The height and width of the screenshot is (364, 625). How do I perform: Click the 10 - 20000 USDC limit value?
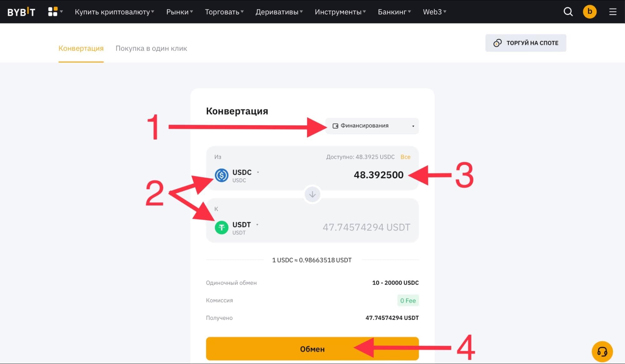[396, 283]
